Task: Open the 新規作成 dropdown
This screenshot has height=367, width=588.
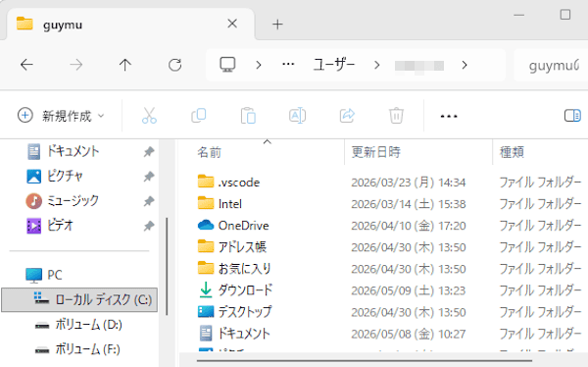Action: click(61, 116)
